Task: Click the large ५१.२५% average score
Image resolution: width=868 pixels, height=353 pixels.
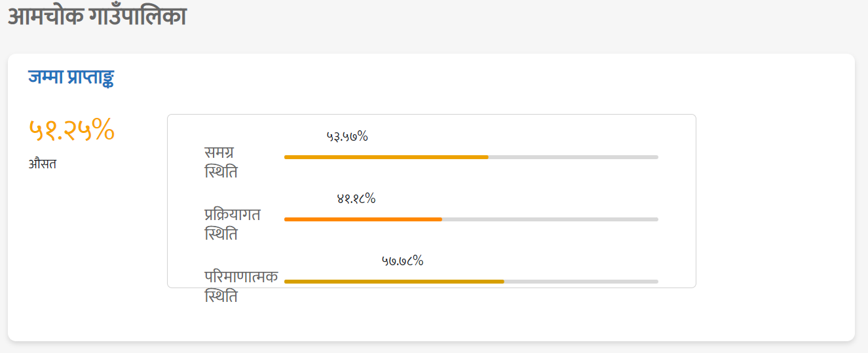Action: 71,130
